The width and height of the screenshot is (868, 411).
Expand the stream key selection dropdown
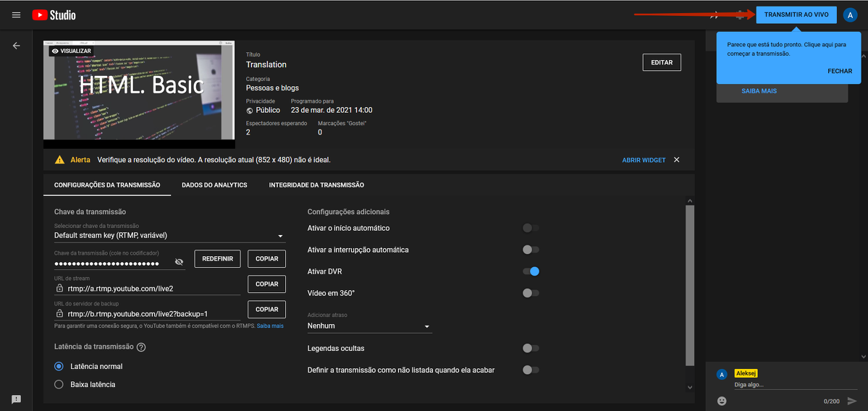169,235
